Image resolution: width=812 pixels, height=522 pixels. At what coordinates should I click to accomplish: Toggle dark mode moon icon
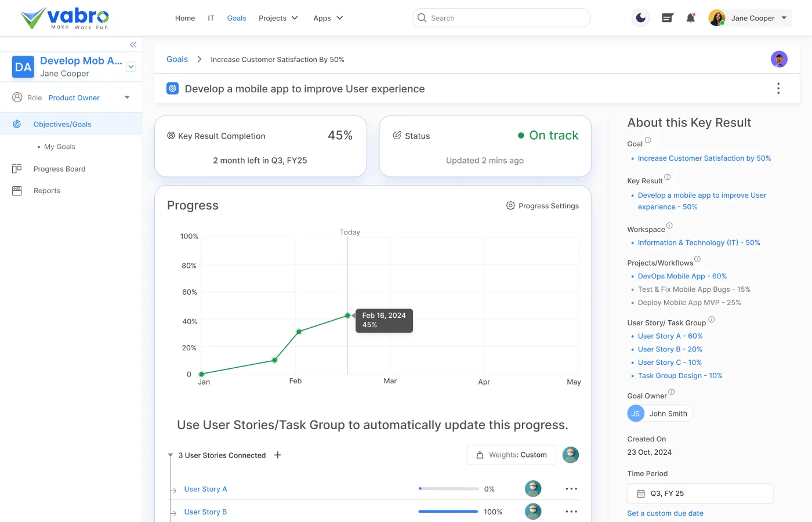640,18
